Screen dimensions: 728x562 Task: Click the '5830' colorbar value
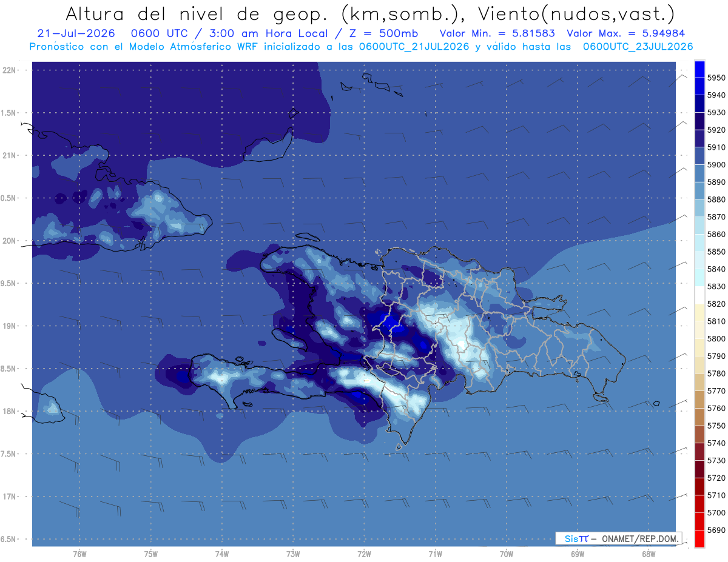716,286
